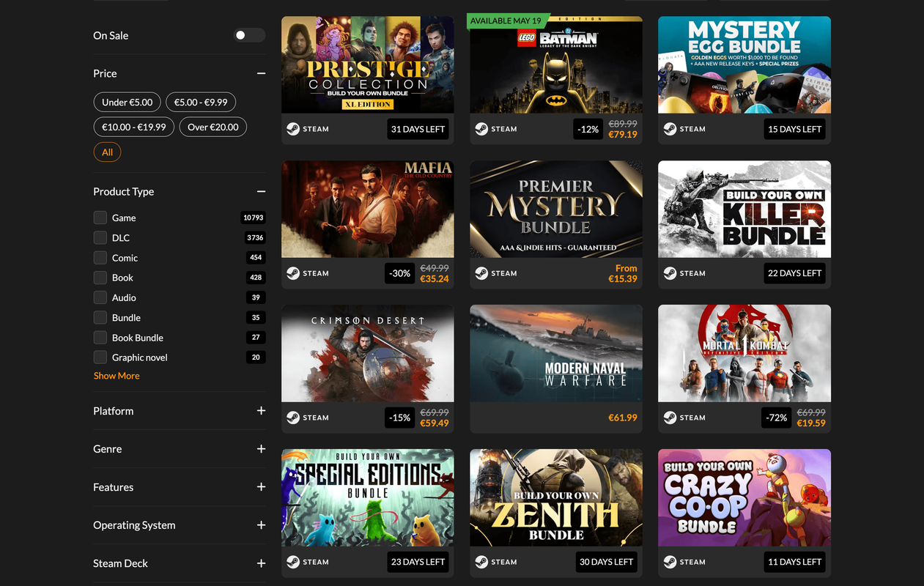Open the Special Editions Bundle thumbnail
Screen dimensions: 924x586
click(368, 497)
